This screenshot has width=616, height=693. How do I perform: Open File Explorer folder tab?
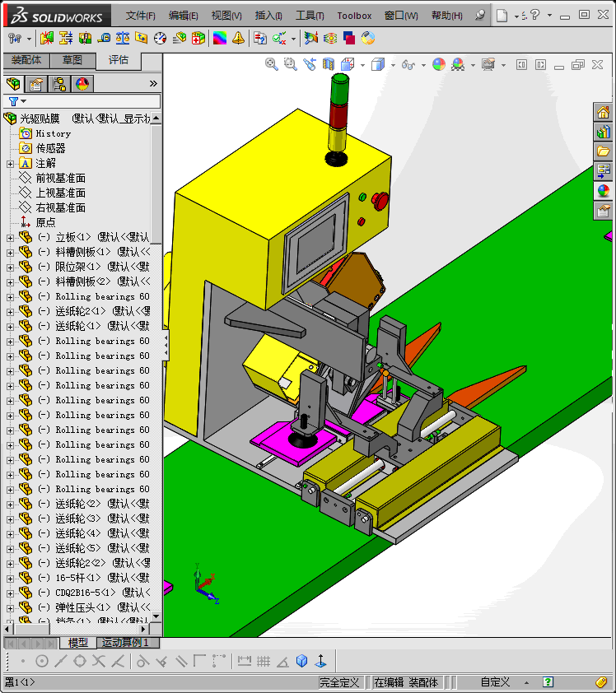603,151
